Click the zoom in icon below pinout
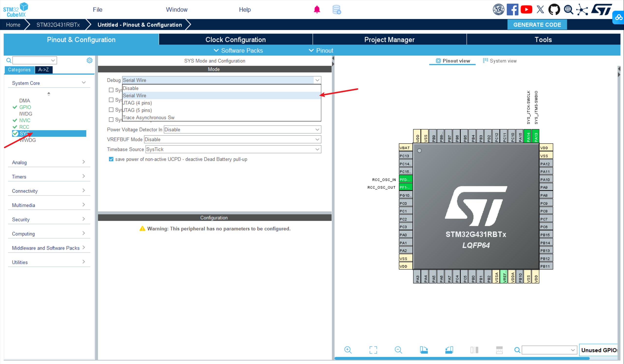Screen dimensions: 624x364 [348, 350]
